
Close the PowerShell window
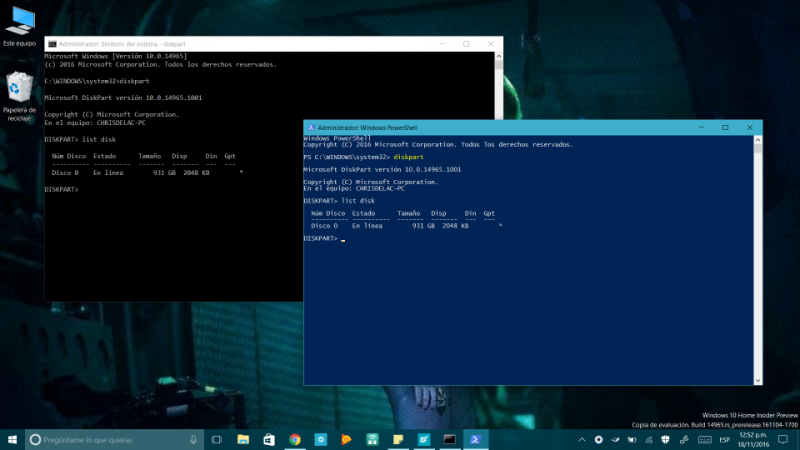pyautogui.click(x=749, y=128)
